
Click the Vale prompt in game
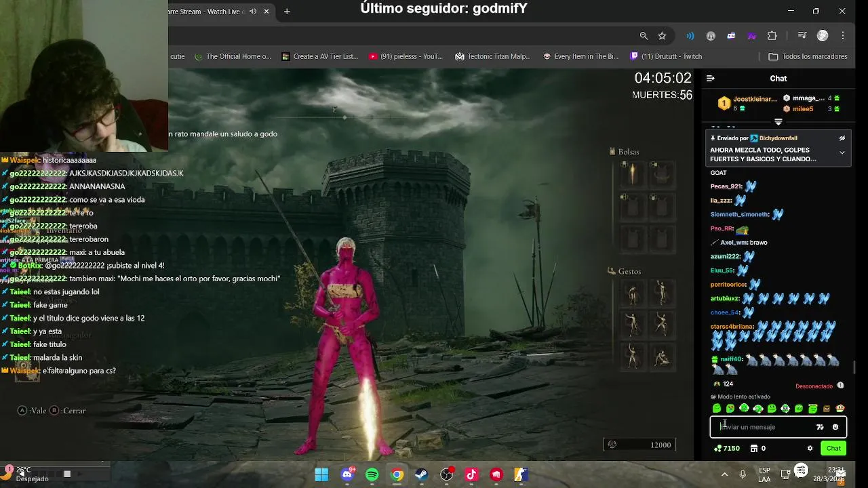tap(33, 411)
